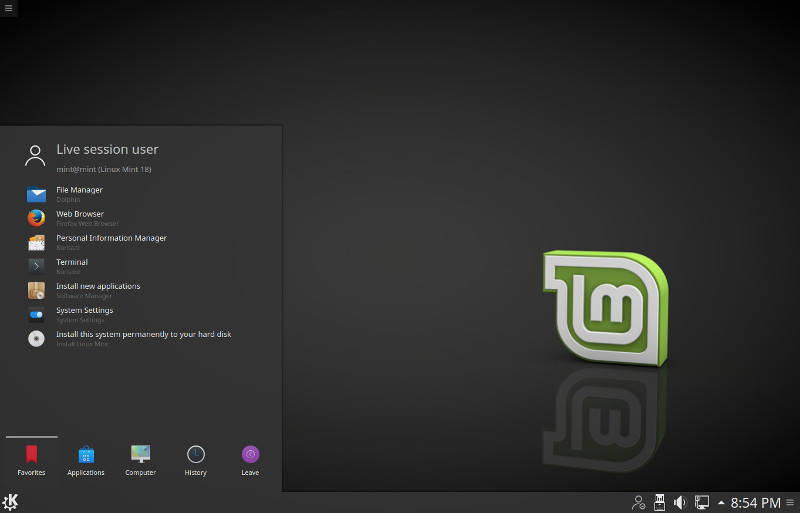Switch to the Applications tab
Viewport: 800px width, 513px height.
(86, 460)
